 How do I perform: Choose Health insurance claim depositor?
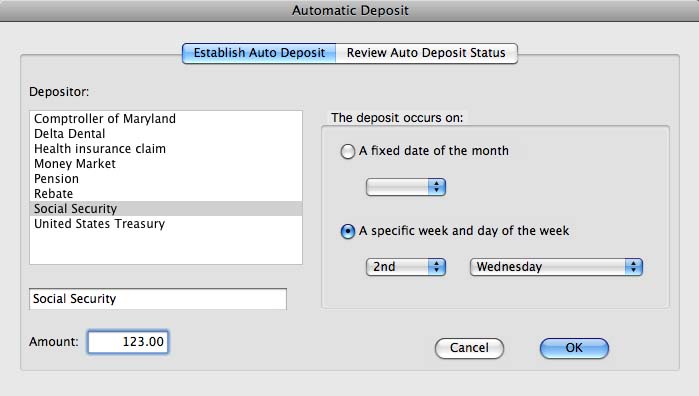tap(166, 148)
